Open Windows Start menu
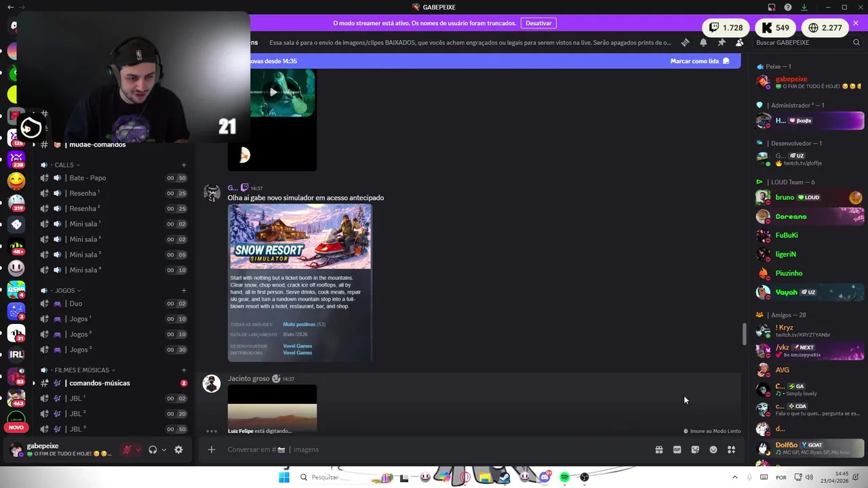 click(284, 477)
